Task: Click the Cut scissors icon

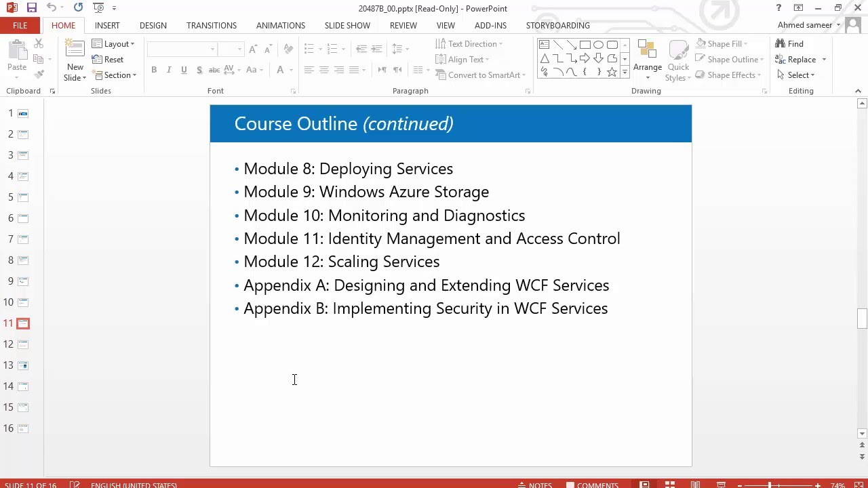Action: 39,43
